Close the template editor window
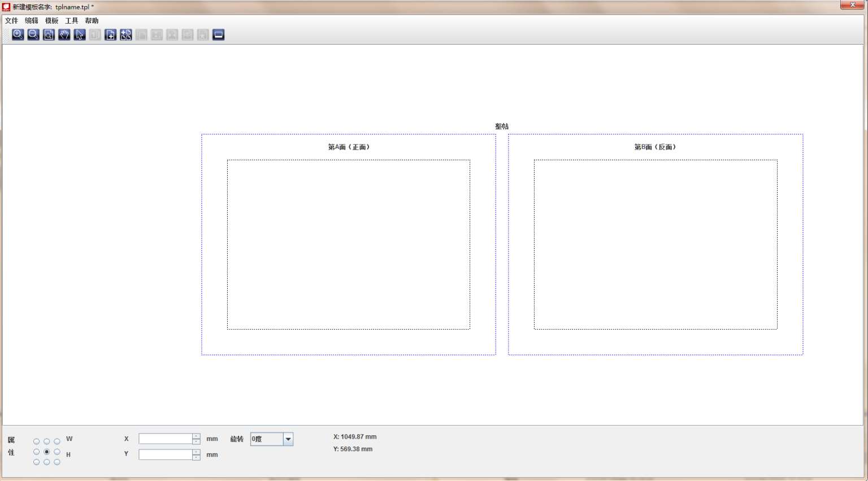The height and width of the screenshot is (481, 868). pos(852,5)
